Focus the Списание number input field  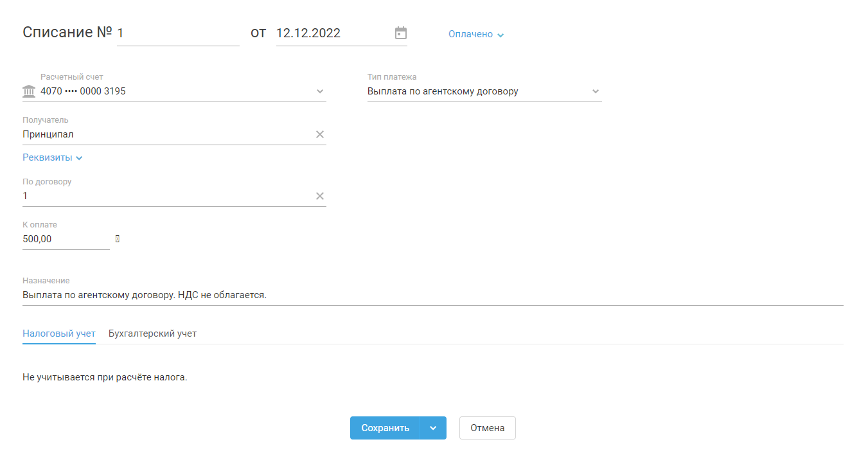pyautogui.click(x=178, y=33)
